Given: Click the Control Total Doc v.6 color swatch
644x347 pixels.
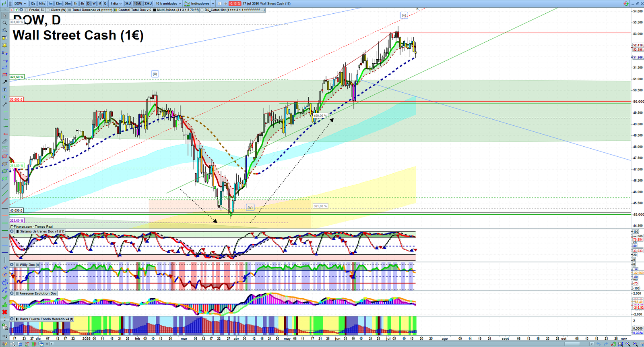Looking at the screenshot, I should (x=116, y=10).
